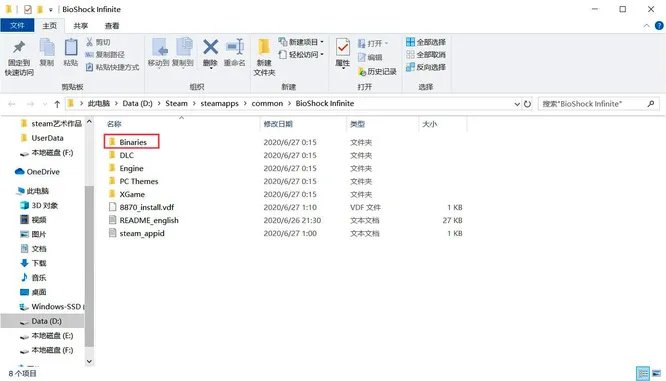Click the Properties checkmark icon
666x381 pixels.
tap(342, 47)
